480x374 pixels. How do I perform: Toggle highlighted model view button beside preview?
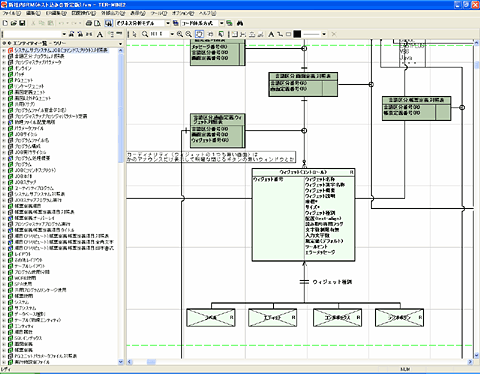[x=108, y=23]
